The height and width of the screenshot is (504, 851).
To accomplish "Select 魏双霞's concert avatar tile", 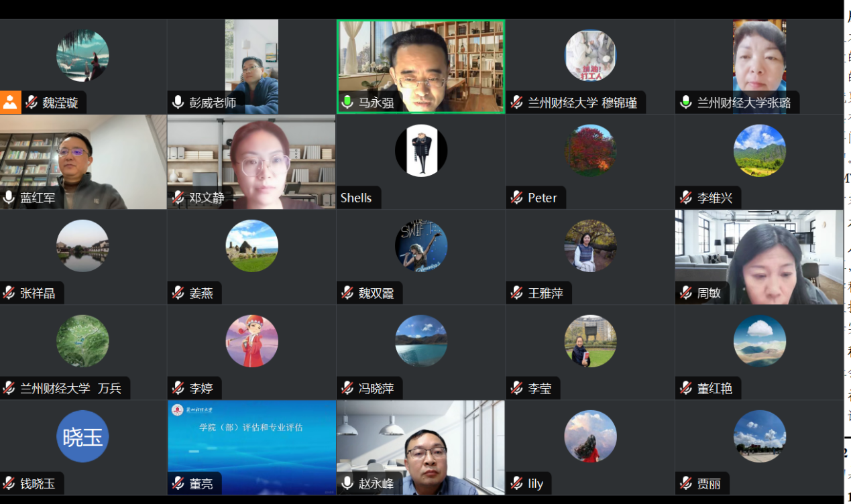I will click(421, 246).
